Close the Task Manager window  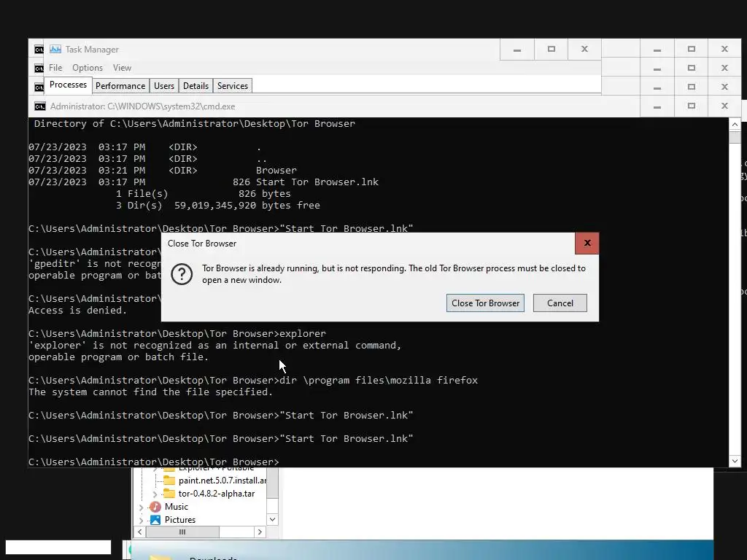pos(584,49)
